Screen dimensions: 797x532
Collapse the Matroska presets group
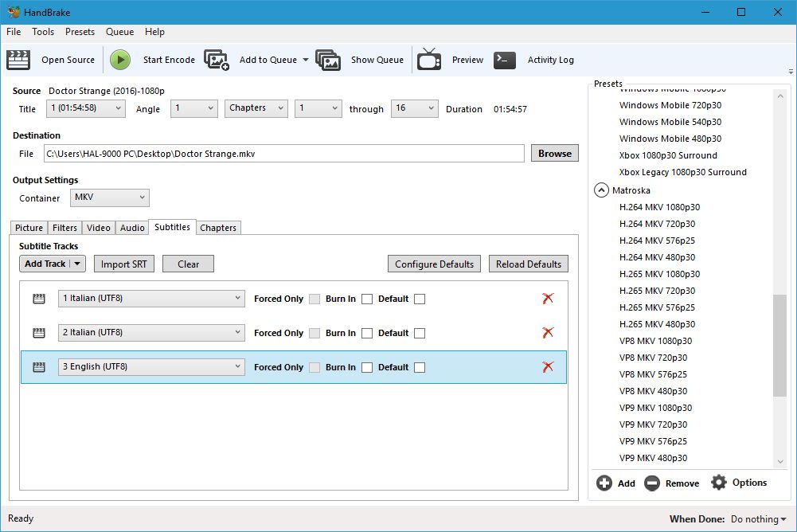(601, 190)
